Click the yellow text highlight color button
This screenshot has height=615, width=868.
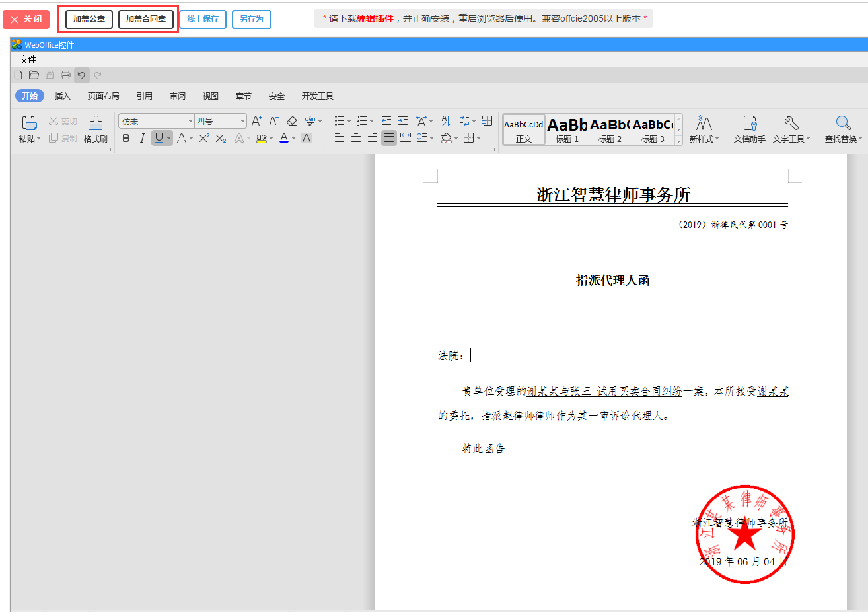[x=262, y=138]
